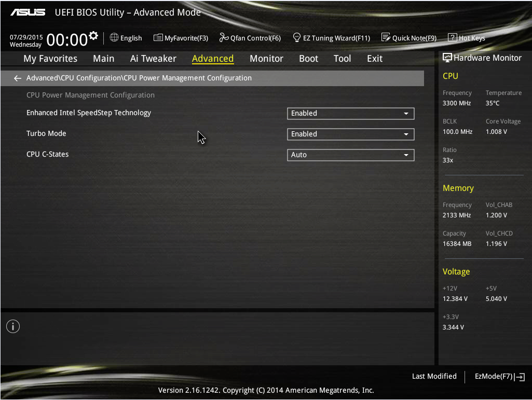Click the Core Voltage value 1.008 V
Viewport: 532px width, 400px height.
click(496, 132)
